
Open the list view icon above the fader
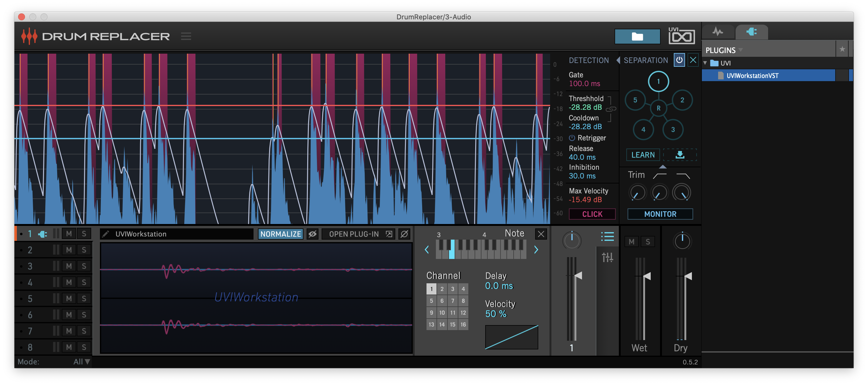[x=607, y=236]
